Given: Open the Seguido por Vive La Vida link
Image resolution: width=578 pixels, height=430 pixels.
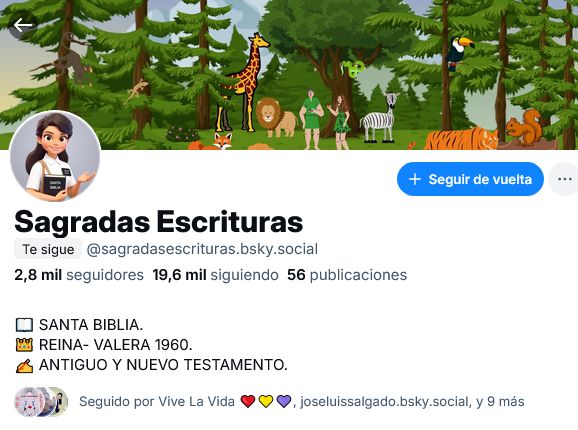Looking at the screenshot, I should click(x=157, y=401).
